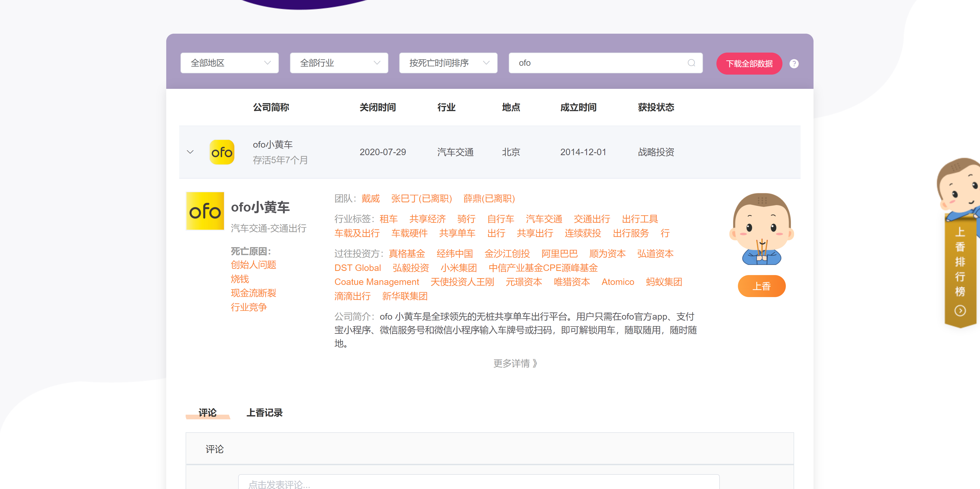Open investor 阿里巴巴
The image size is (980, 489).
tap(560, 254)
